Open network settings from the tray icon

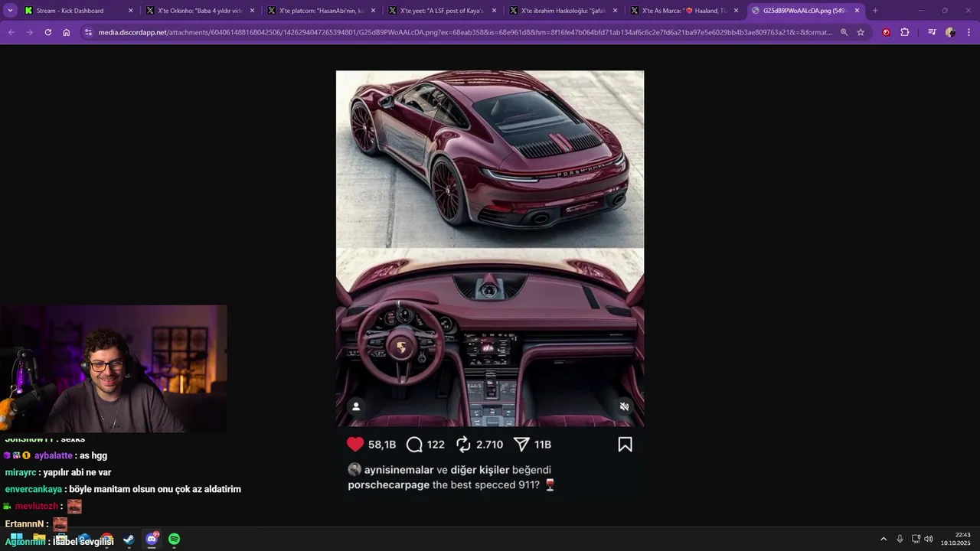916,539
